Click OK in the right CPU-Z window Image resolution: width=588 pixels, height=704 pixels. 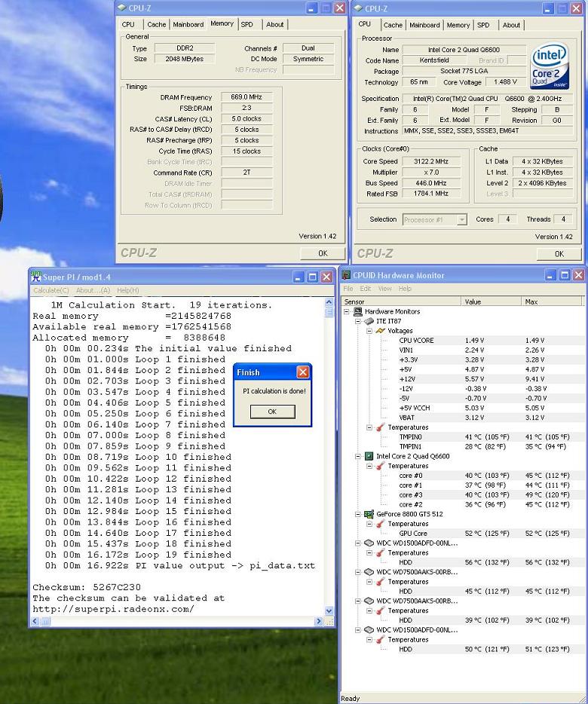click(559, 254)
